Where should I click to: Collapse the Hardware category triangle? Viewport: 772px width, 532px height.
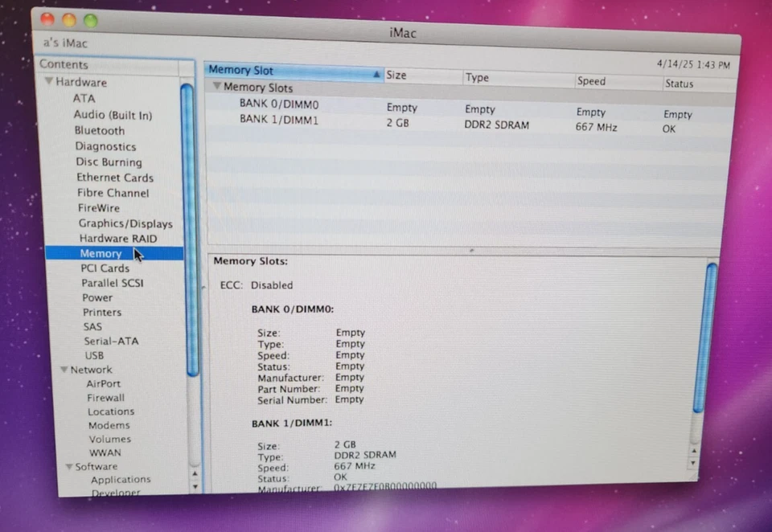pyautogui.click(x=49, y=82)
